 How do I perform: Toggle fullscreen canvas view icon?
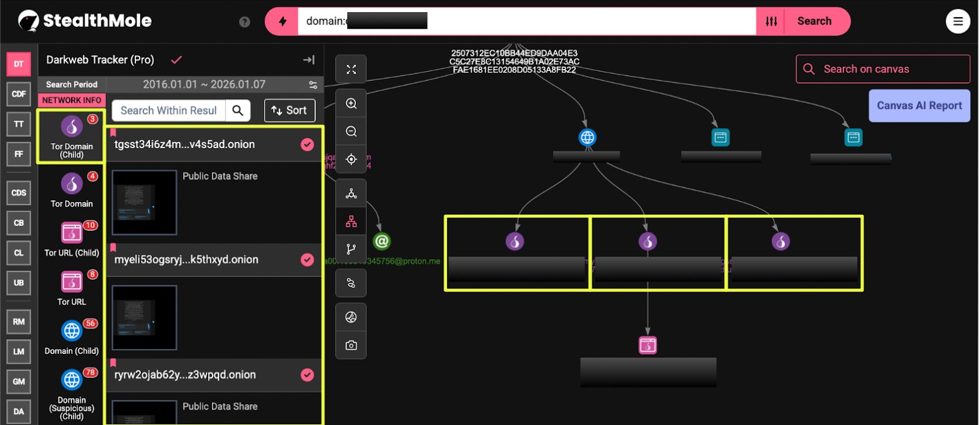coord(351,69)
